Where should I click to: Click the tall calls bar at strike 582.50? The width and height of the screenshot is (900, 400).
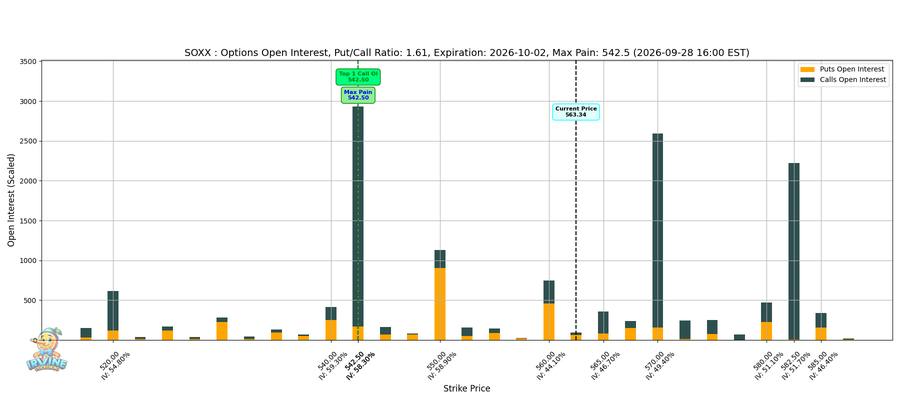pos(794,251)
